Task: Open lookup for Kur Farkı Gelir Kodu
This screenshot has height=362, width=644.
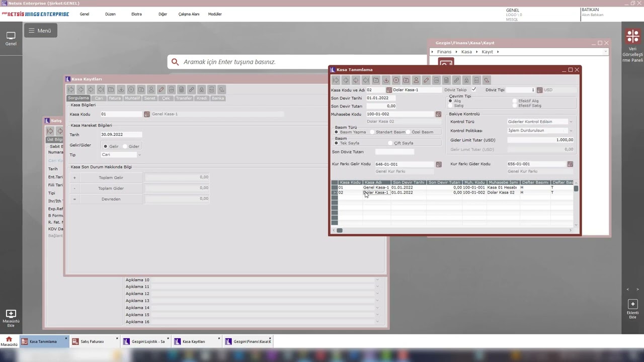Action: (439, 164)
